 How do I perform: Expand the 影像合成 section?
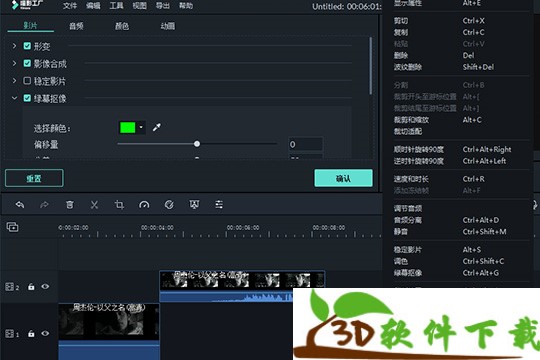14,63
